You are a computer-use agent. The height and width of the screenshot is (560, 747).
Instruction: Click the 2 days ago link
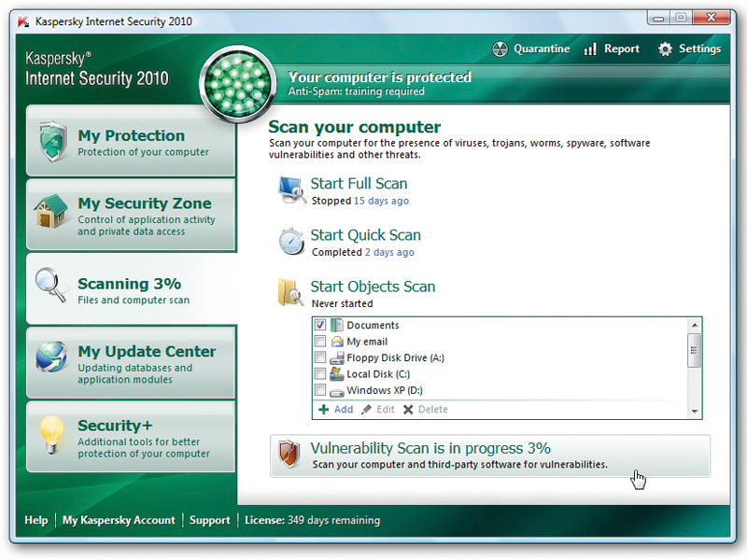(x=389, y=252)
